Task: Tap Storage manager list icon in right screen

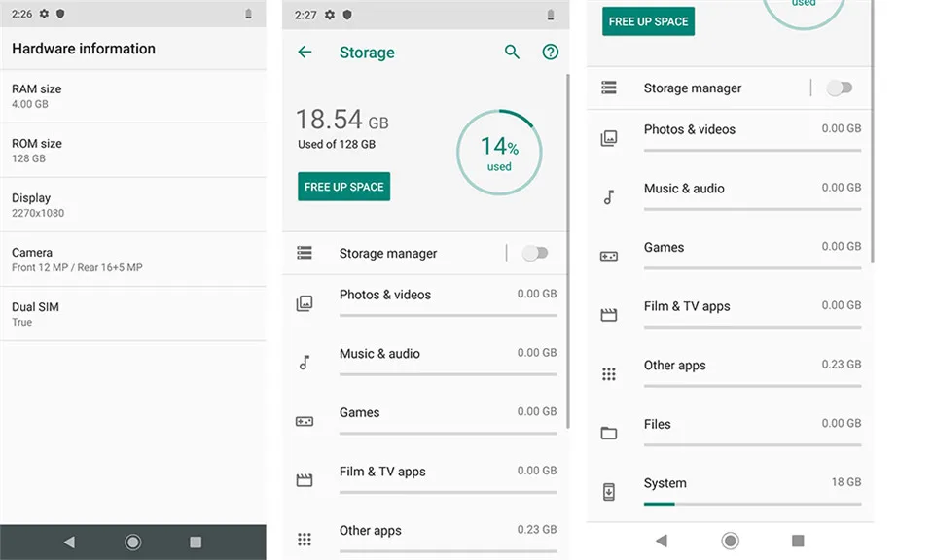Action: 609,88
